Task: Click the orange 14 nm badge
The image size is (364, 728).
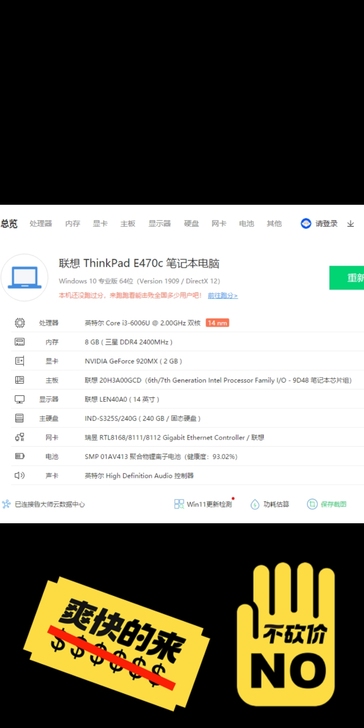Action: (x=217, y=323)
